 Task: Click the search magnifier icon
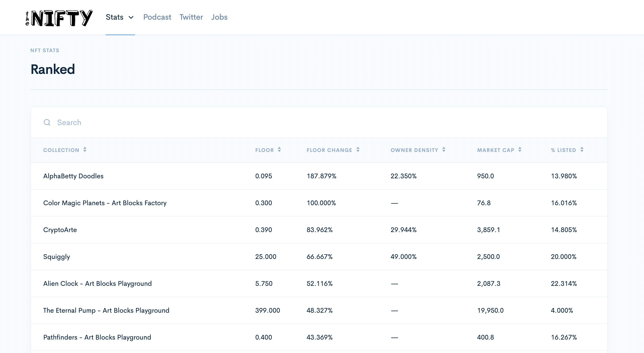pyautogui.click(x=47, y=122)
